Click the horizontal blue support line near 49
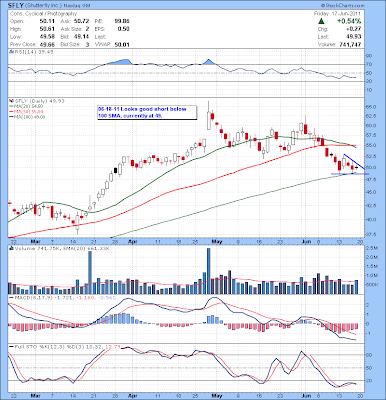This screenshot has width=386, height=400. 350,174
